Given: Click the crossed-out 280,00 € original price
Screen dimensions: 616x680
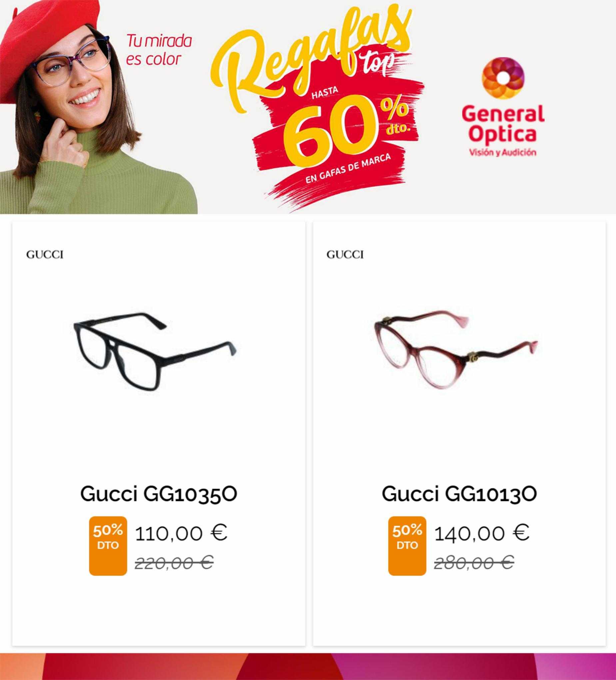Looking at the screenshot, I should tap(474, 562).
